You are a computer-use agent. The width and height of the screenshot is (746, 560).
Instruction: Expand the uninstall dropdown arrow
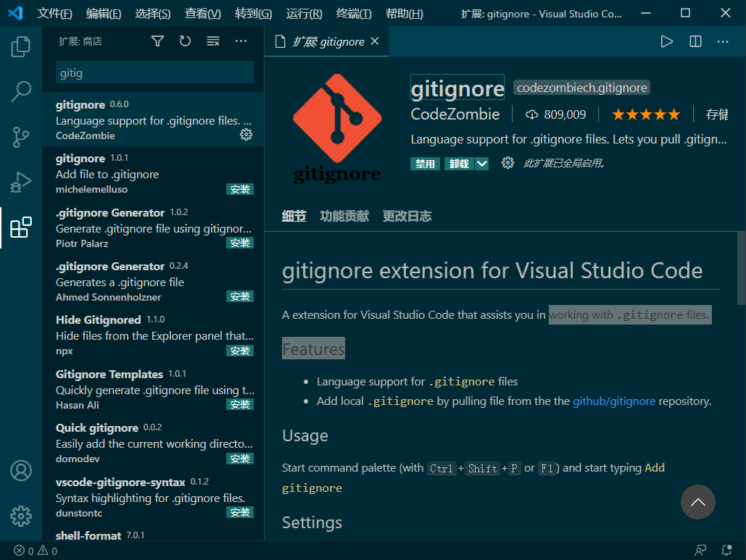point(482,164)
